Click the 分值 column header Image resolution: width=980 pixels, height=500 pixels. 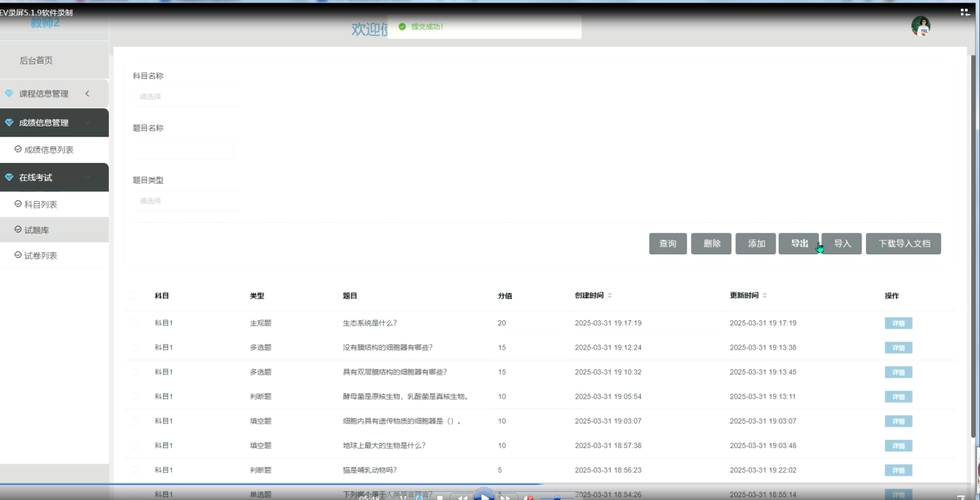[505, 296]
